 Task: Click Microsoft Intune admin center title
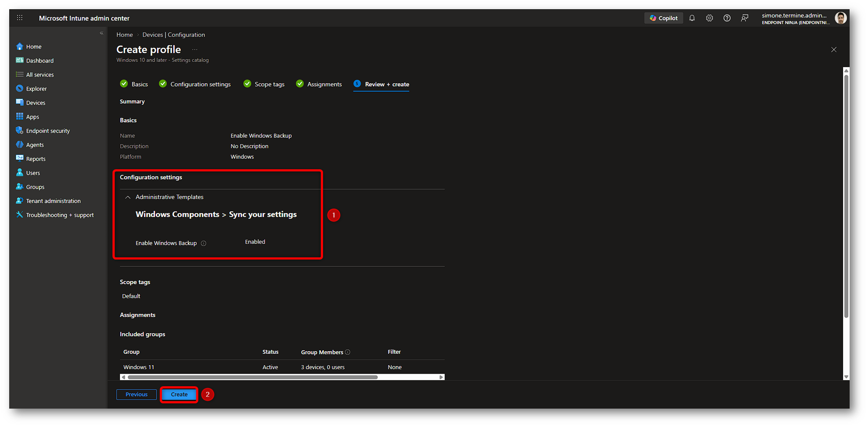[84, 18]
